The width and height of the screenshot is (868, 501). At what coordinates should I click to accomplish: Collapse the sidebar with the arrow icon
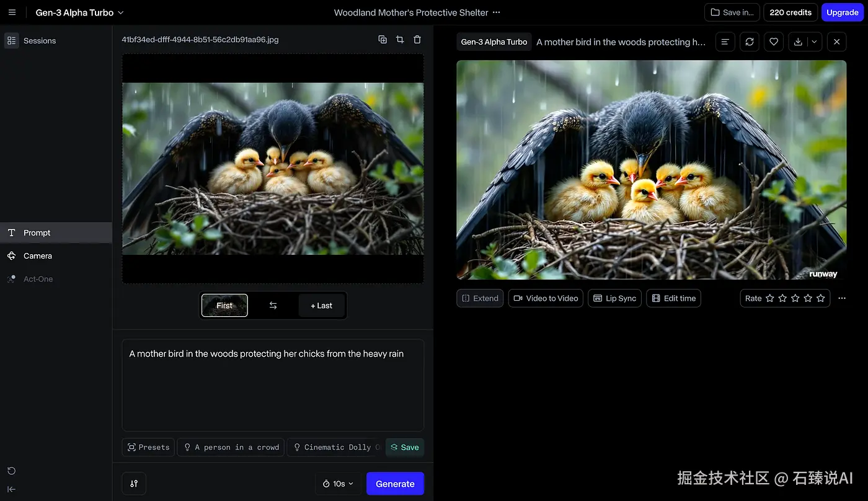pyautogui.click(x=11, y=489)
